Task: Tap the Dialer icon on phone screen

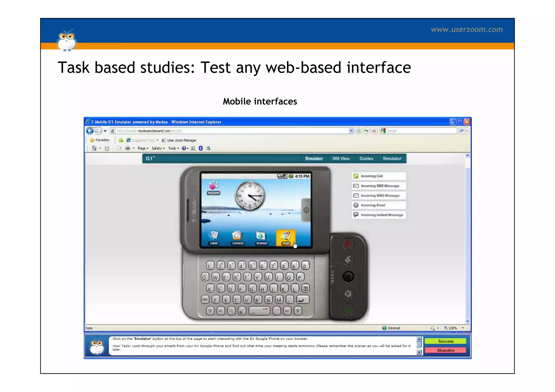Action: pyautogui.click(x=214, y=238)
